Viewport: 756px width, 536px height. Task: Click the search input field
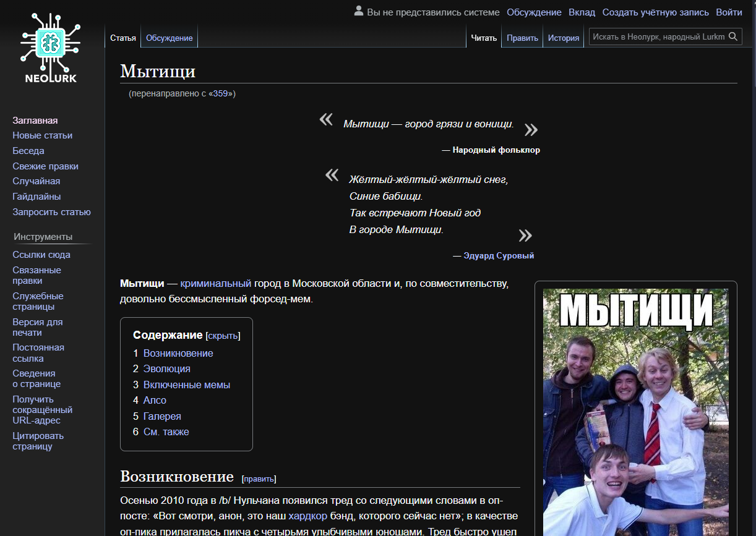tap(658, 37)
